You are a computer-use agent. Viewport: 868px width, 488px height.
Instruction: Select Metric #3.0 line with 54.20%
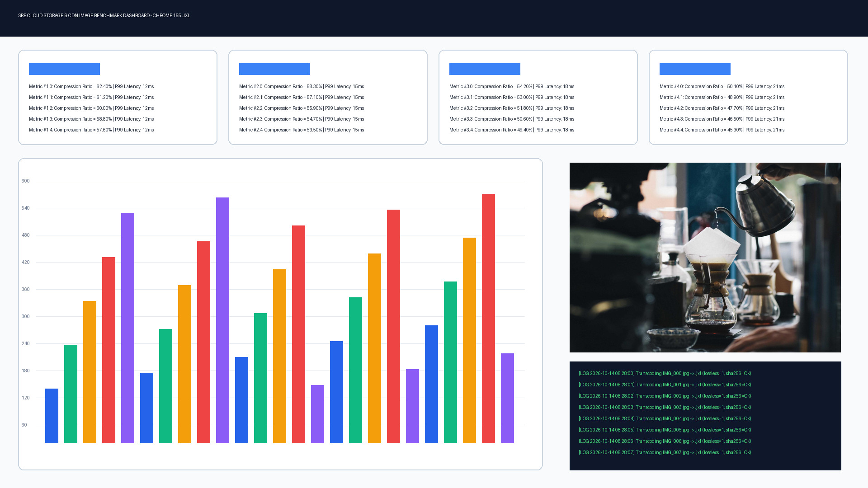[x=512, y=86]
